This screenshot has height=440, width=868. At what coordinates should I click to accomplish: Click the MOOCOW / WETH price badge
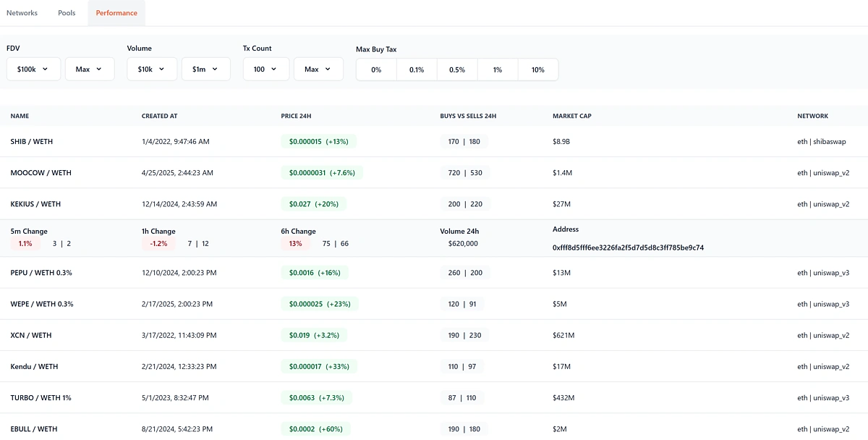pyautogui.click(x=318, y=172)
